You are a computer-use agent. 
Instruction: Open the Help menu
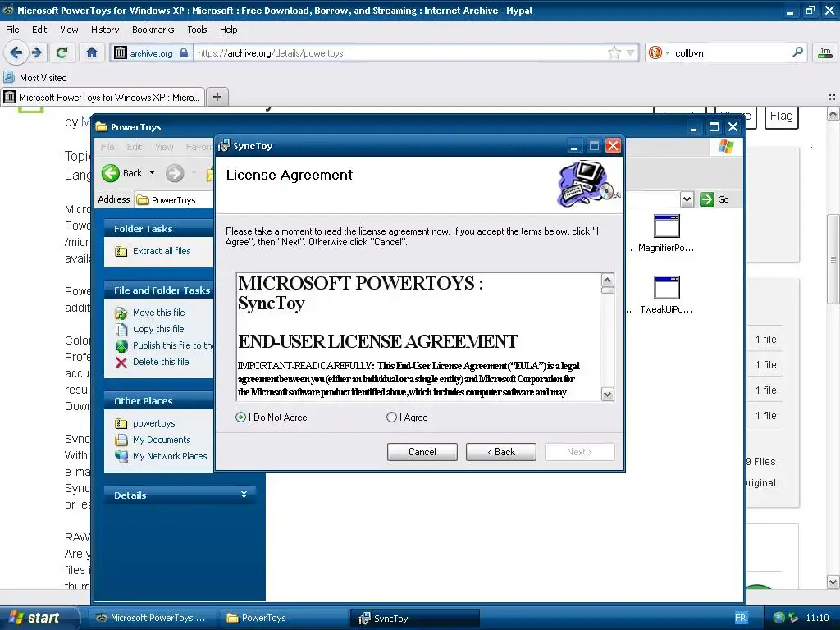click(228, 30)
